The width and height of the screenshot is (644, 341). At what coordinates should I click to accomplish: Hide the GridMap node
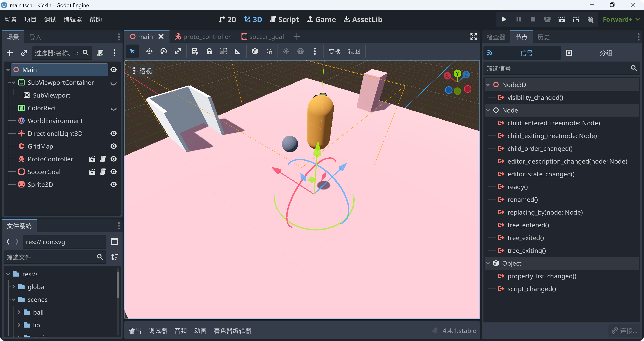[114, 146]
